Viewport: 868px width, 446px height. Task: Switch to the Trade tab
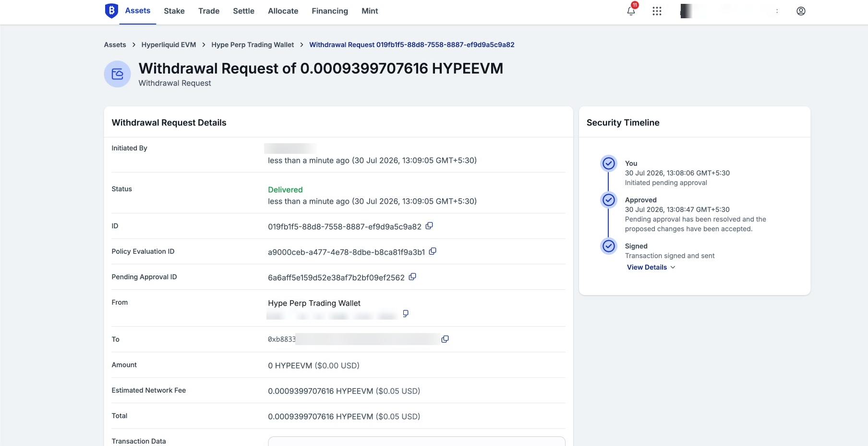pos(209,11)
